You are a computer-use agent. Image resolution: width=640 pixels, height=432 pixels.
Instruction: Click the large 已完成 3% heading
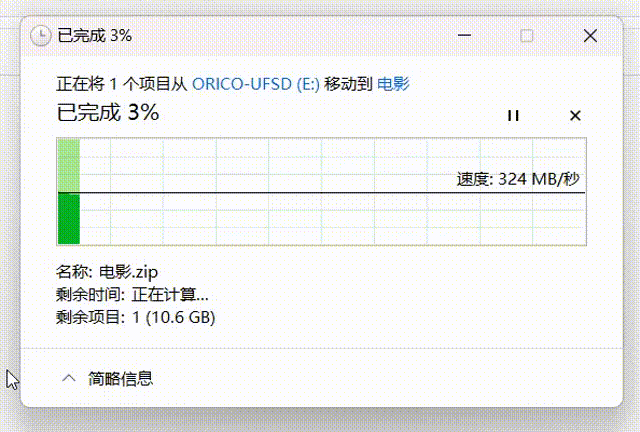108,112
